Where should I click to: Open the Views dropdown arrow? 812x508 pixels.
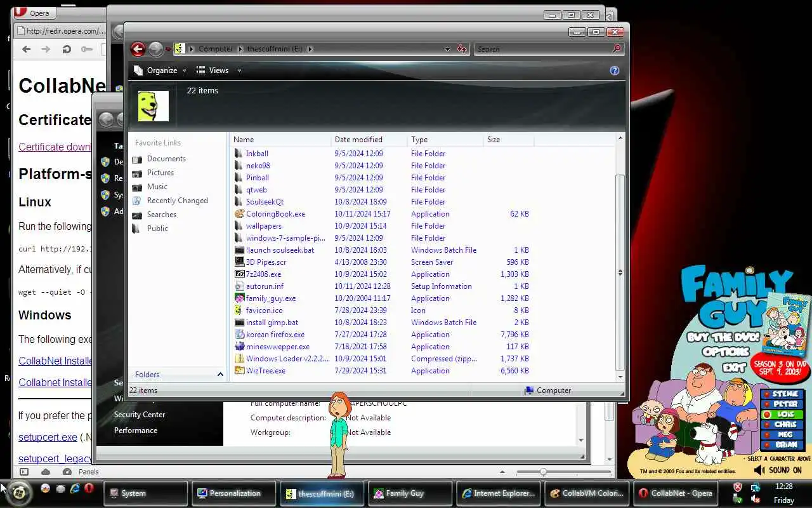coord(239,70)
